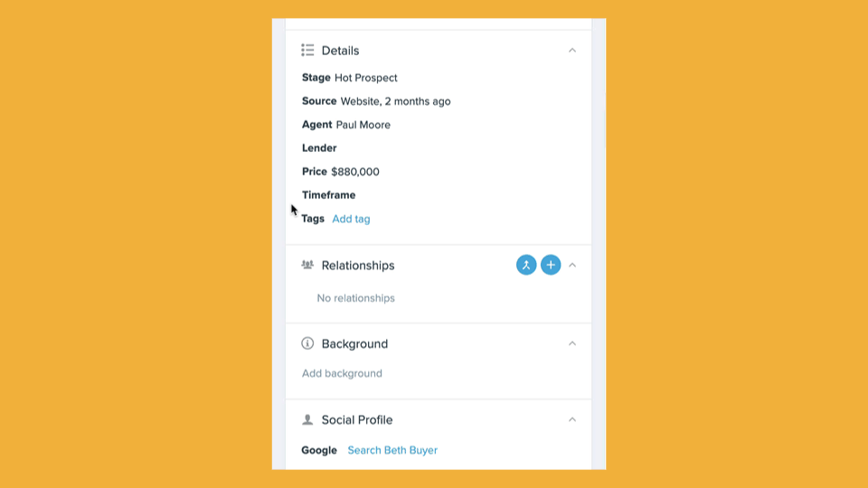Edit the Hot Prospect stage value
This screenshot has height=488, width=868.
[366, 78]
